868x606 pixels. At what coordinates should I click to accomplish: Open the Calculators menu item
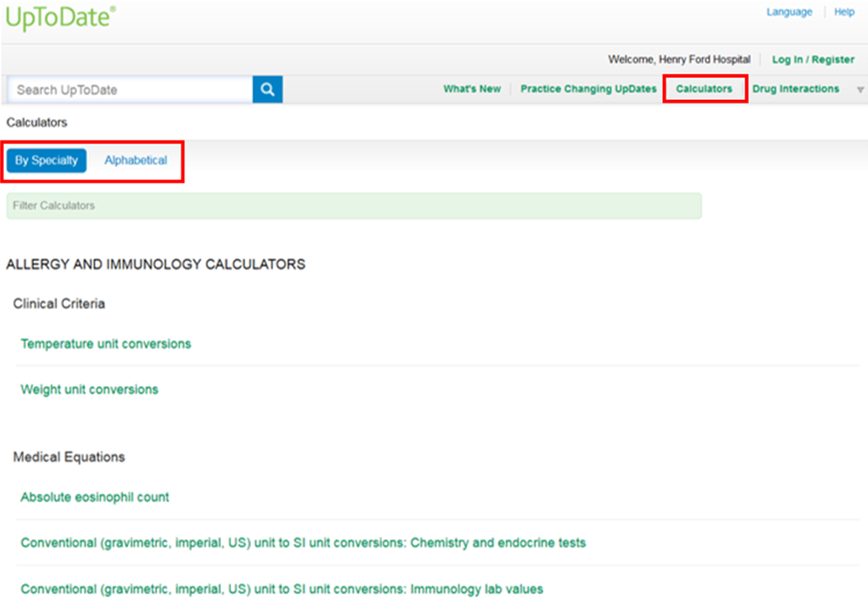coord(704,89)
